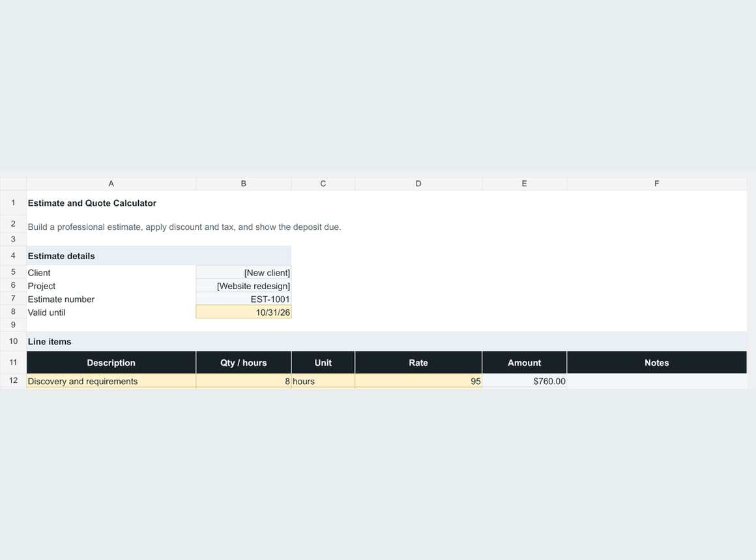Select column B header
This screenshot has width=756, height=560.
click(x=244, y=184)
